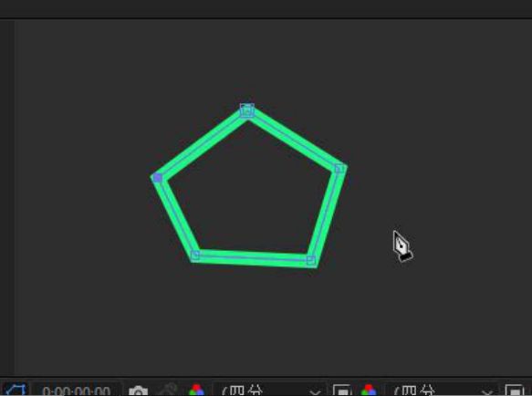Screen dimensions: 532x396
Task: Open RGB channel icon after the region icon
Action: pos(370,391)
